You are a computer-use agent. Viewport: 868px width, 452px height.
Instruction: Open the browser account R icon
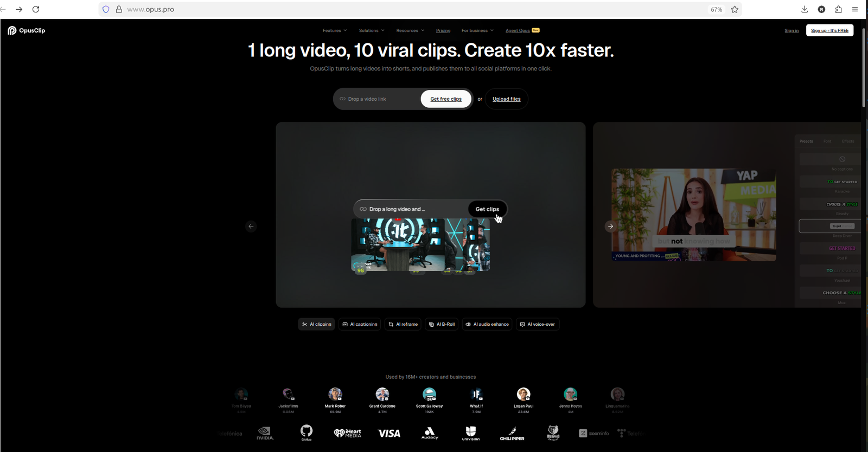821,9
